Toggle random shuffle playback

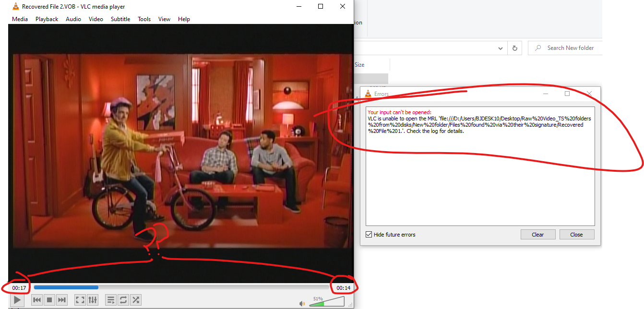pyautogui.click(x=136, y=300)
